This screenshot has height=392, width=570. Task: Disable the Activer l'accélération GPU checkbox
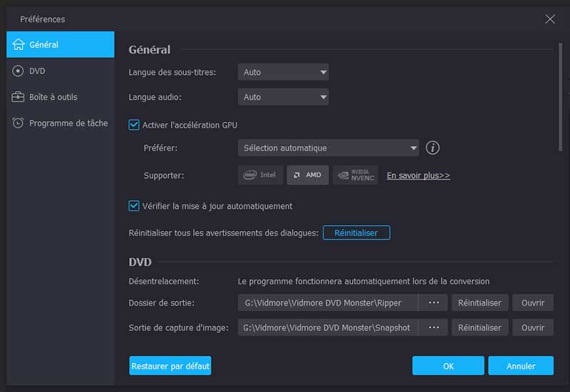click(134, 125)
